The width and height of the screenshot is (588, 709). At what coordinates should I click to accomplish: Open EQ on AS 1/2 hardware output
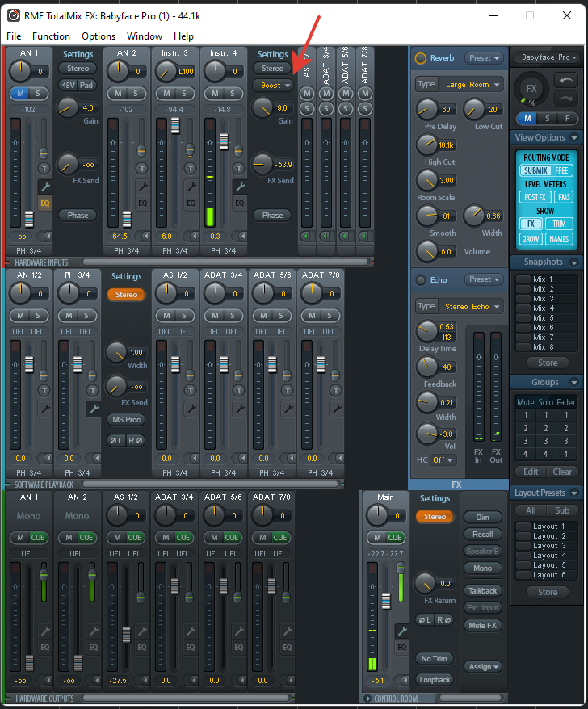[x=141, y=648]
